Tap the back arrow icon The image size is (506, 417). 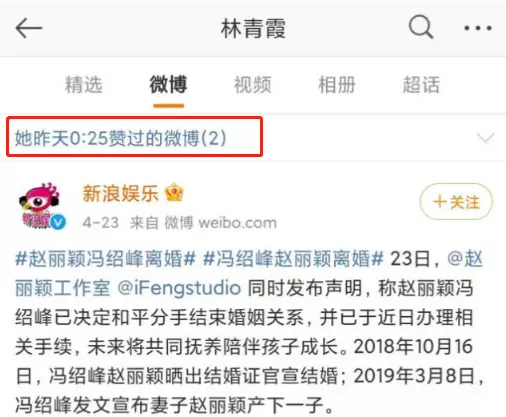click(29, 28)
